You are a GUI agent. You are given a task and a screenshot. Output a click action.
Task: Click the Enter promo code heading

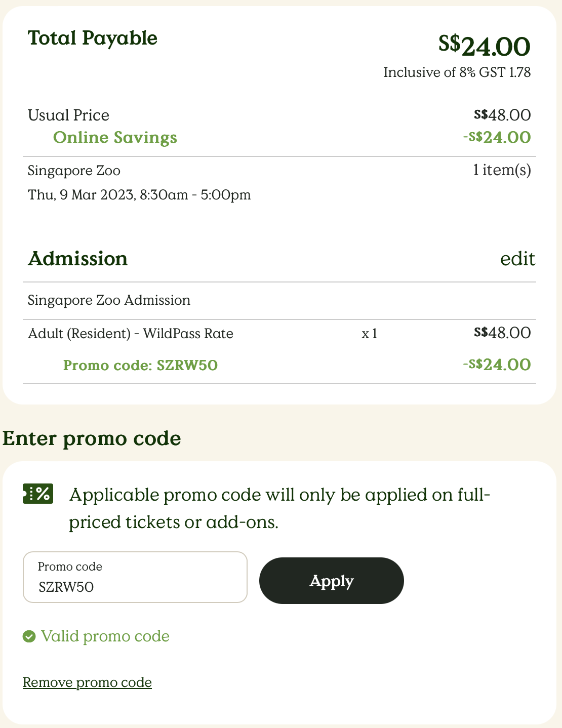(92, 438)
